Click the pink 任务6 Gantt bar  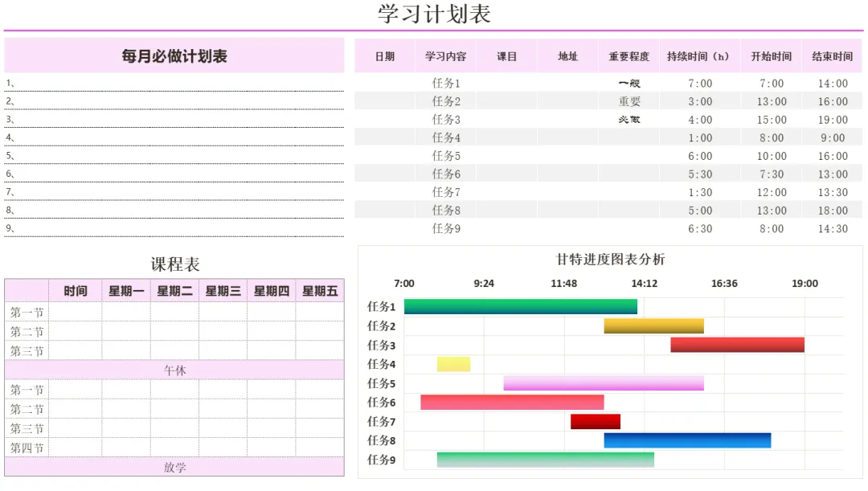pyautogui.click(x=512, y=402)
